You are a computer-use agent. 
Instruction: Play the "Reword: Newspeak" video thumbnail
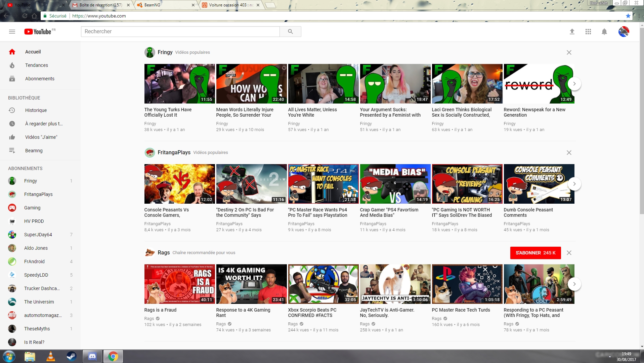coord(539,84)
